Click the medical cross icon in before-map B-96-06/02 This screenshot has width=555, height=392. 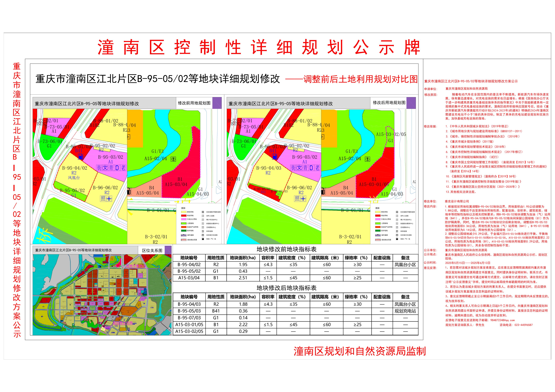(109, 199)
